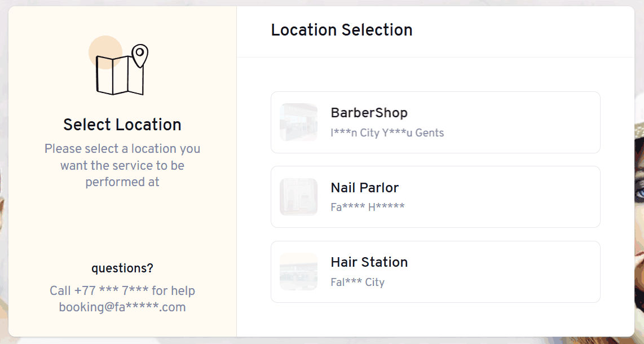Click the Nail Parlor storefront thumbnail image

pyautogui.click(x=298, y=197)
